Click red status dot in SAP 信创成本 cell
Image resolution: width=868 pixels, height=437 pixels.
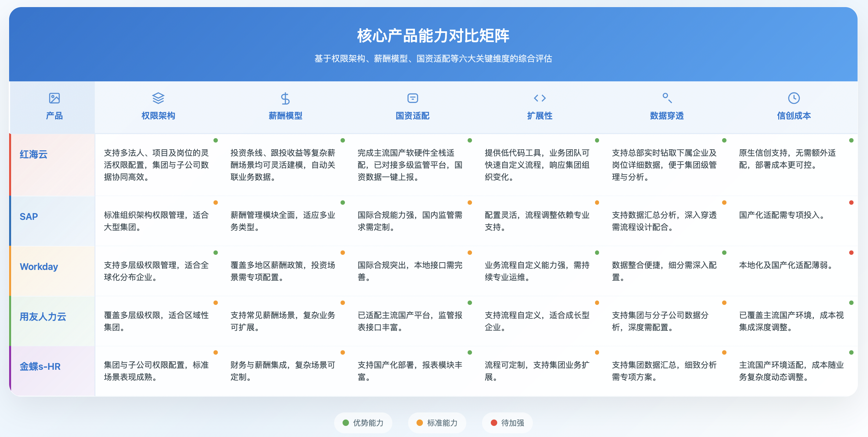click(x=851, y=202)
